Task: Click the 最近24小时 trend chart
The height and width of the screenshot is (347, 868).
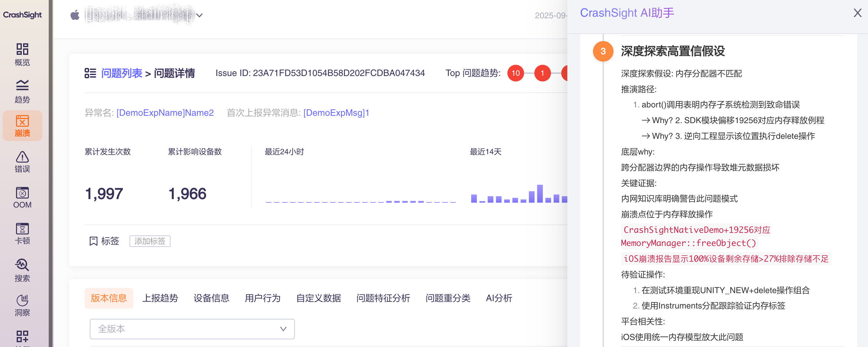Action: (x=361, y=201)
